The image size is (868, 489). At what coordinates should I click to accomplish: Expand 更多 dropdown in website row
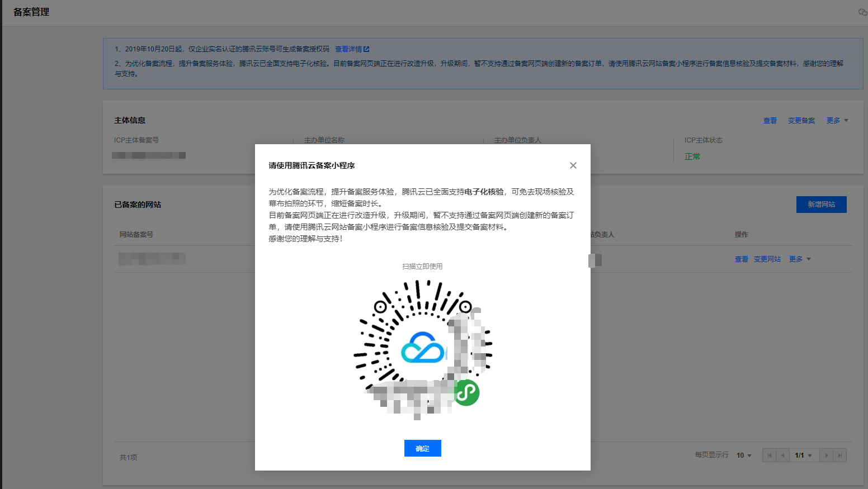pyautogui.click(x=800, y=259)
